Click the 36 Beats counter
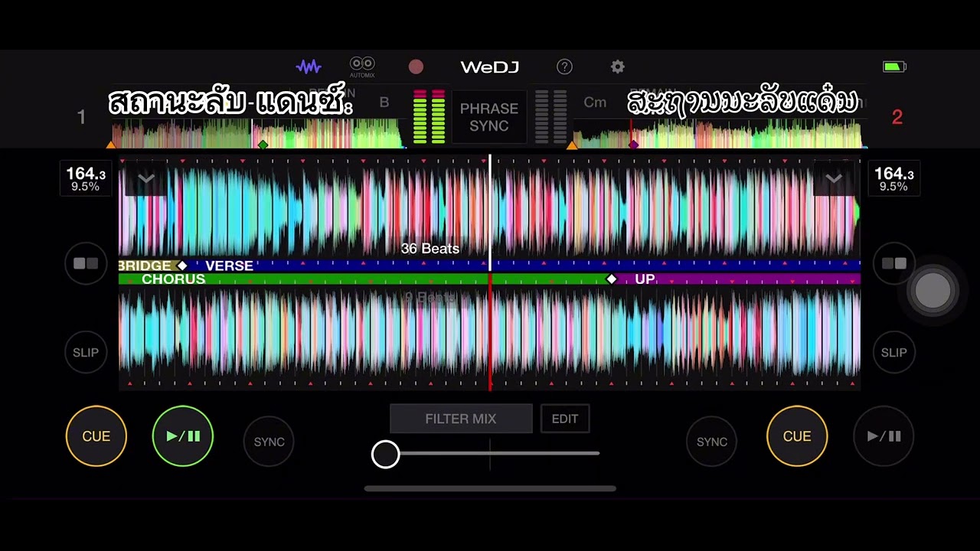Image resolution: width=980 pixels, height=551 pixels. (x=430, y=249)
